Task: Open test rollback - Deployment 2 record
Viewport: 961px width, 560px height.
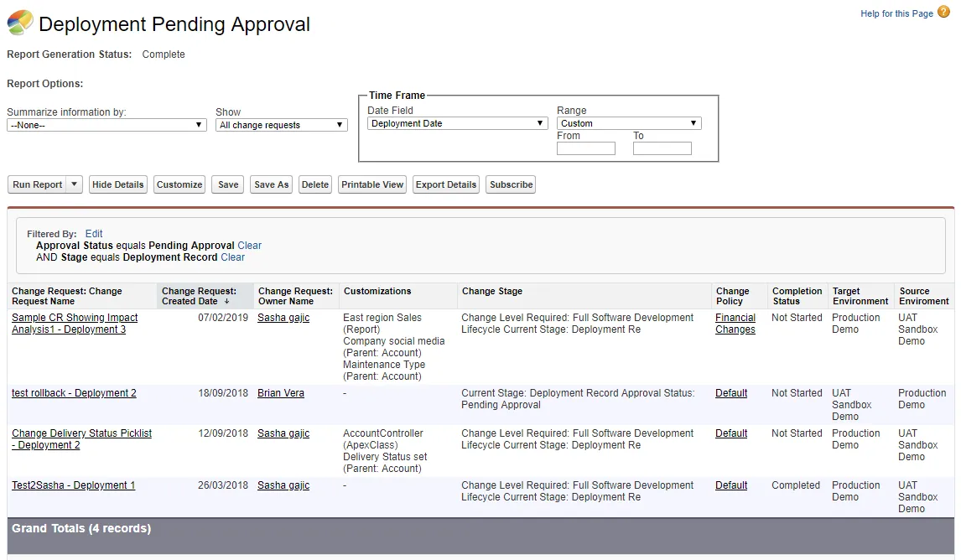Action: [74, 392]
